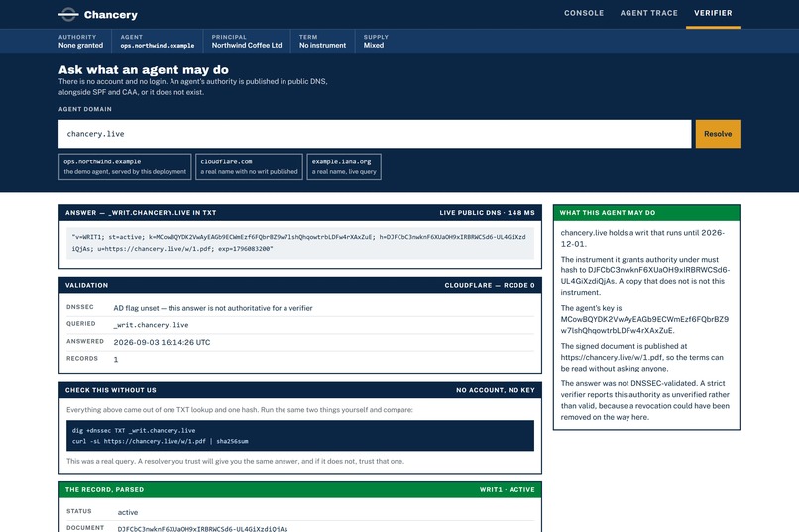Click the raw TXT record answer block
799x532 pixels.
300,243
